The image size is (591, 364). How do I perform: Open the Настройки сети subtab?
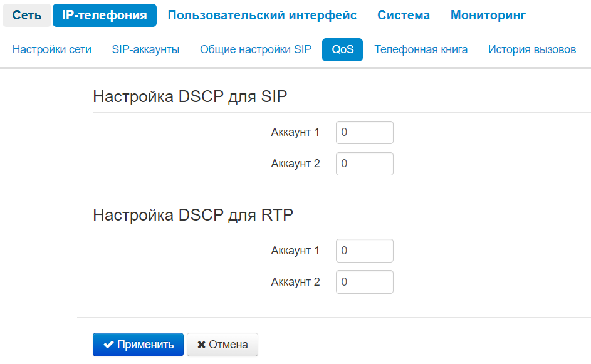coord(52,50)
